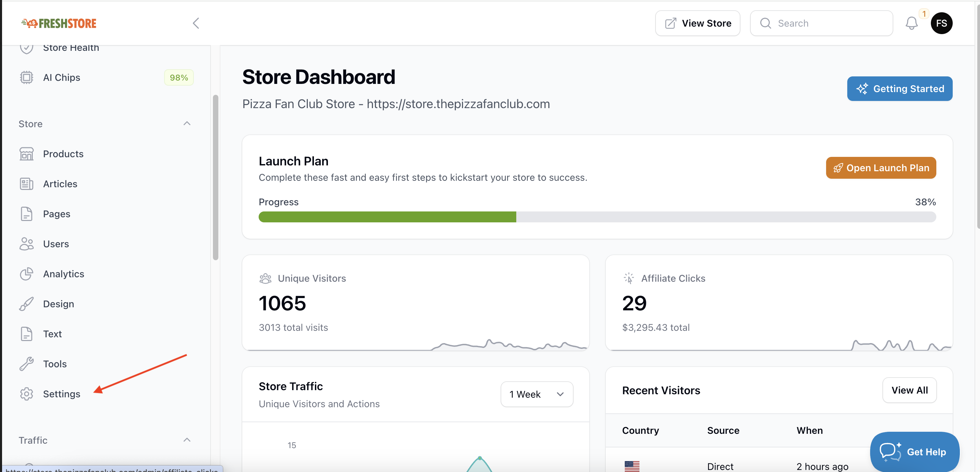980x472 pixels.
Task: Open the FS user avatar menu
Action: click(941, 24)
